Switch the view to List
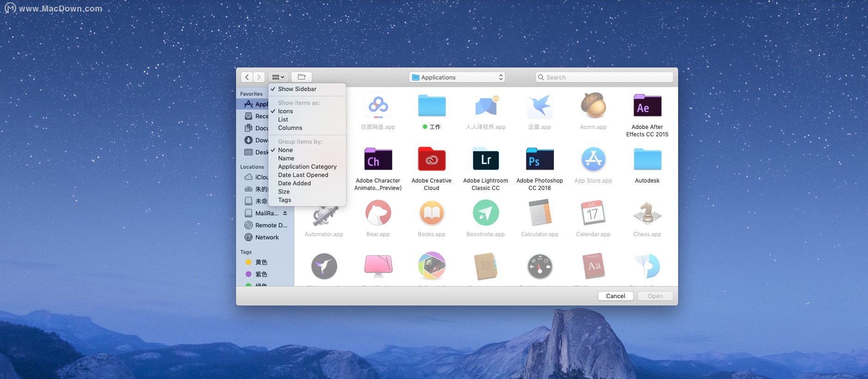Image resolution: width=868 pixels, height=379 pixels. tap(283, 120)
